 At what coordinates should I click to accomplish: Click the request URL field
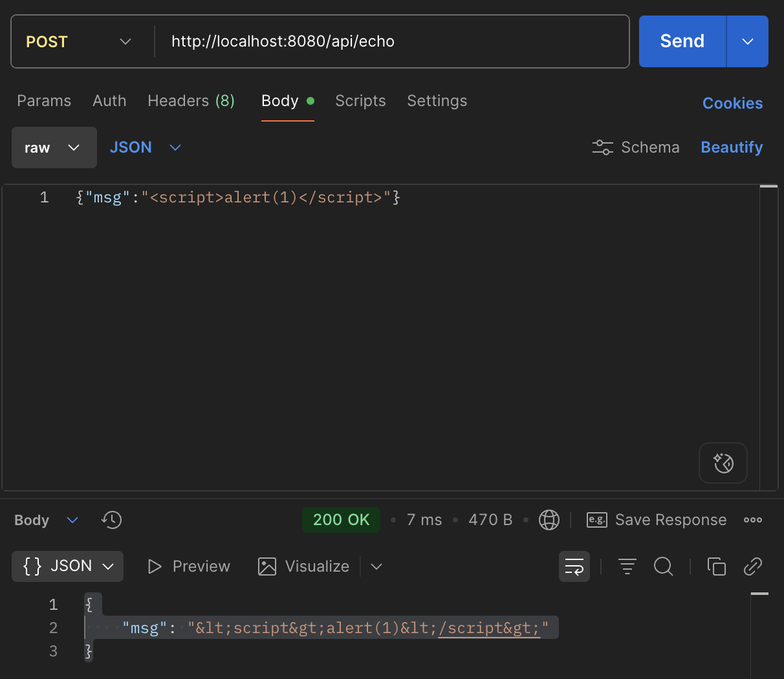click(x=392, y=41)
